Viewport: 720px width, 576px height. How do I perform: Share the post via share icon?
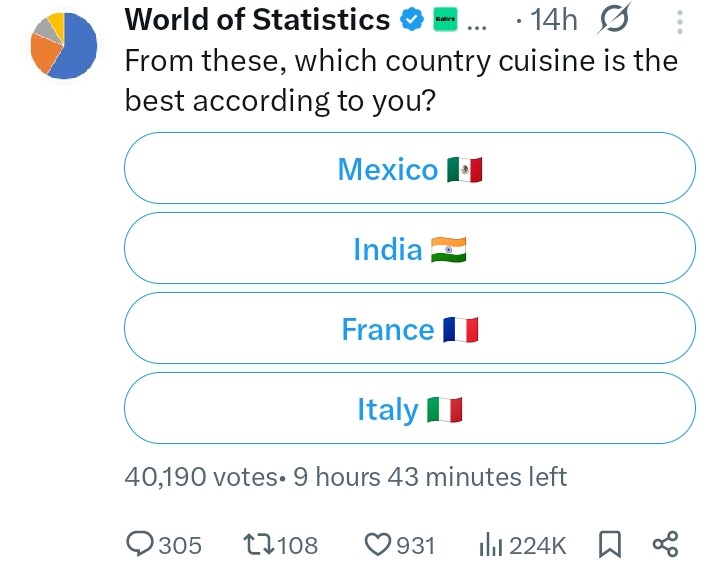tap(665, 544)
